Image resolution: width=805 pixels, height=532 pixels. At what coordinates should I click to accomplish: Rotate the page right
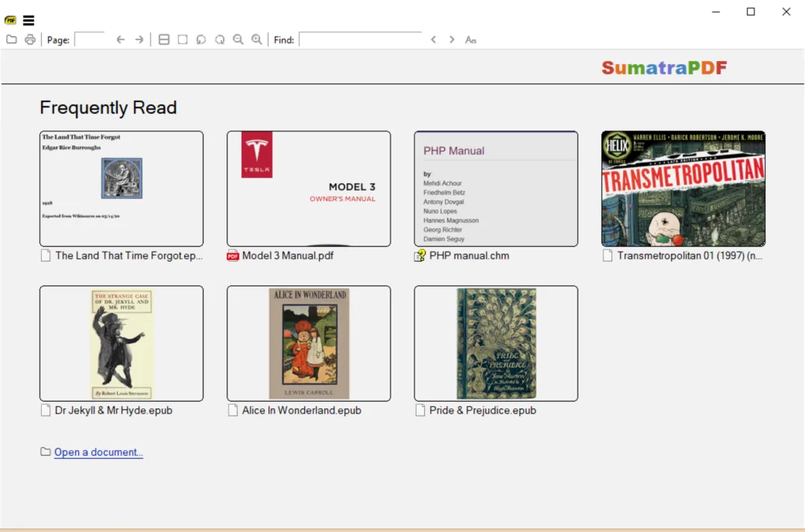pyautogui.click(x=220, y=39)
